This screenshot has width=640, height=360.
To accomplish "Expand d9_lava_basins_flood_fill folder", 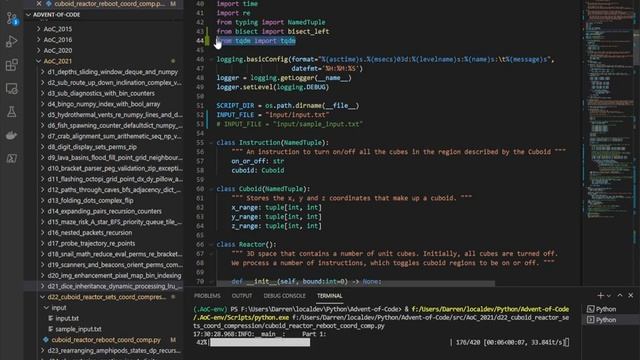I will click(42, 158).
